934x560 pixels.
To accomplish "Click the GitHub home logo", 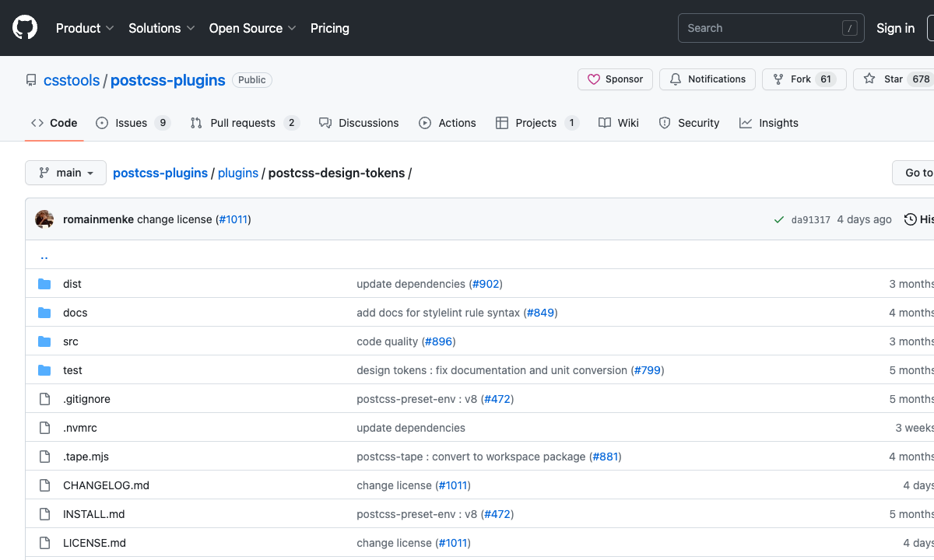I will 24,27.
